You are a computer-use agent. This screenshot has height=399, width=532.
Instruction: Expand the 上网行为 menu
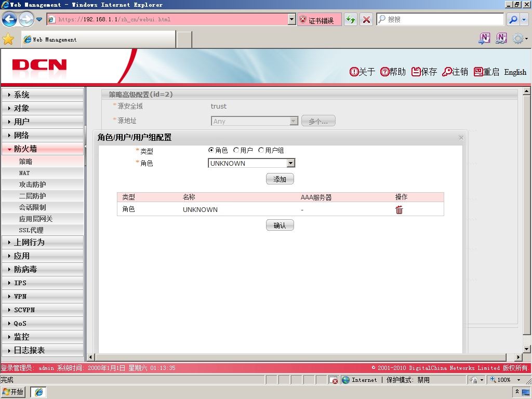[43, 242]
